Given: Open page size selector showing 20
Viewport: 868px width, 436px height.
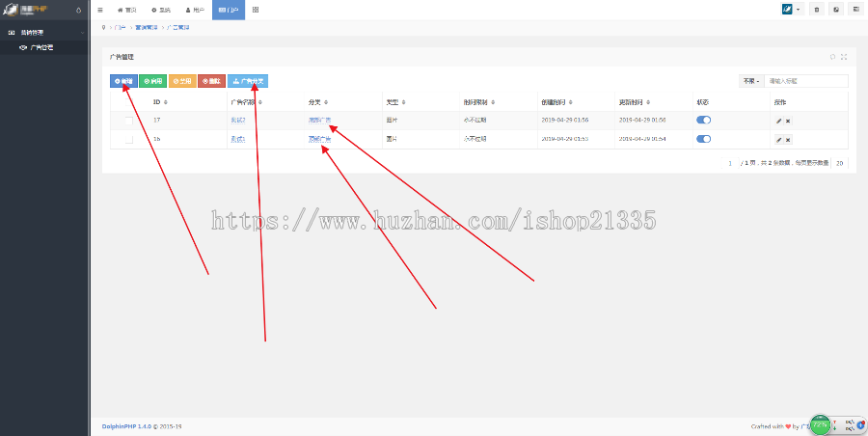Looking at the screenshot, I should click(x=839, y=163).
